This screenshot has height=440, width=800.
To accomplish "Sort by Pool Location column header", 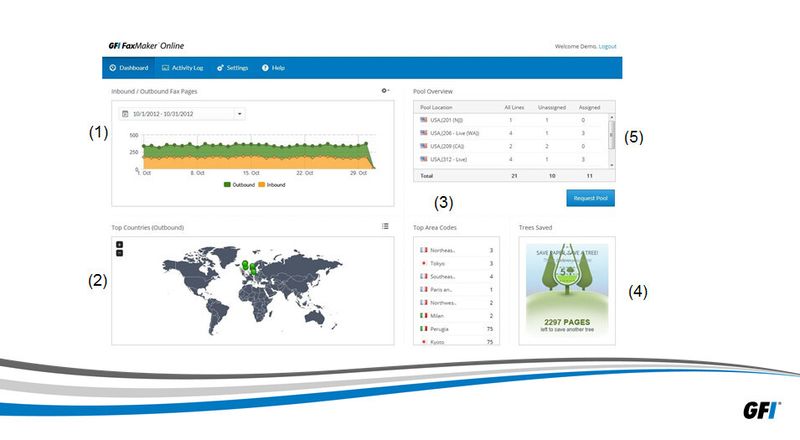I will pos(436,108).
